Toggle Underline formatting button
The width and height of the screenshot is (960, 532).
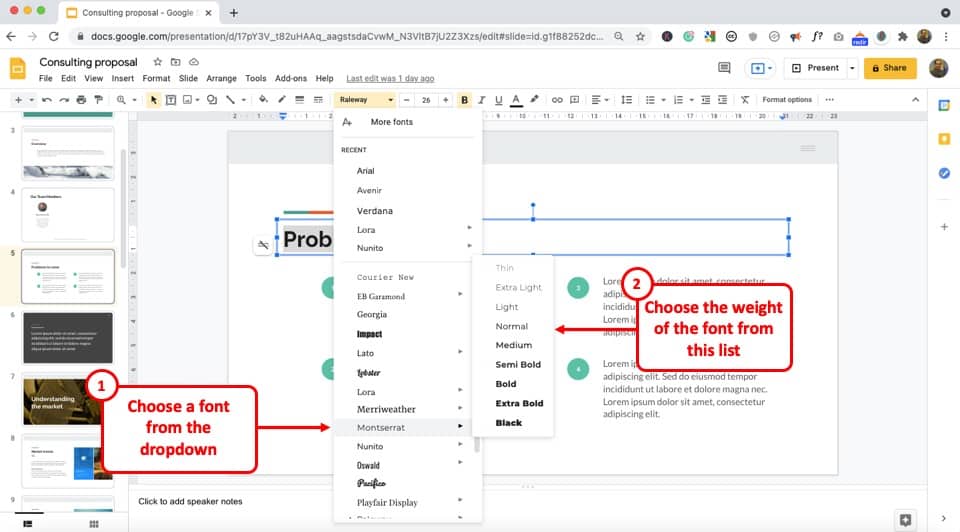point(498,100)
